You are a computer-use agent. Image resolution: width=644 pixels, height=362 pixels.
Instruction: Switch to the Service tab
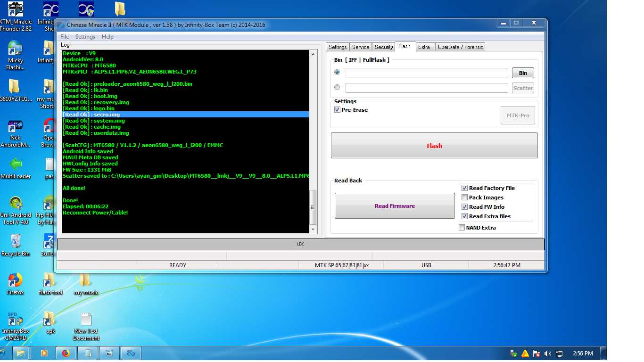pyautogui.click(x=361, y=47)
